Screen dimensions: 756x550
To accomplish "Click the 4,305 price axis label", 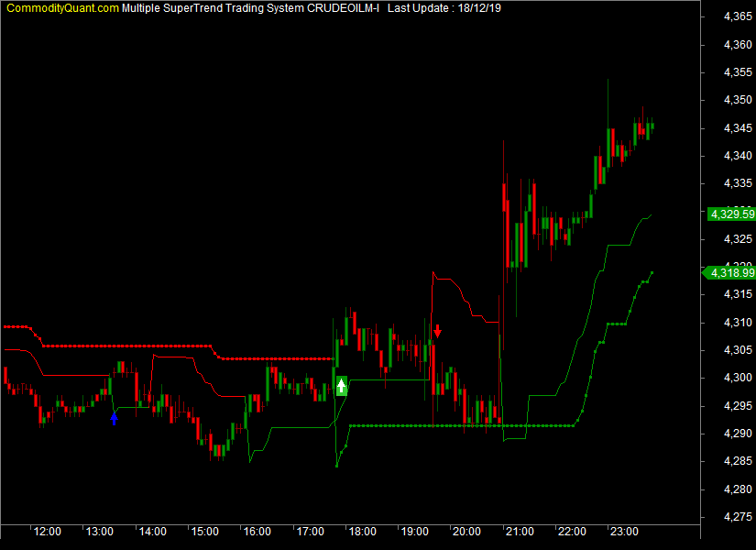I will click(738, 350).
